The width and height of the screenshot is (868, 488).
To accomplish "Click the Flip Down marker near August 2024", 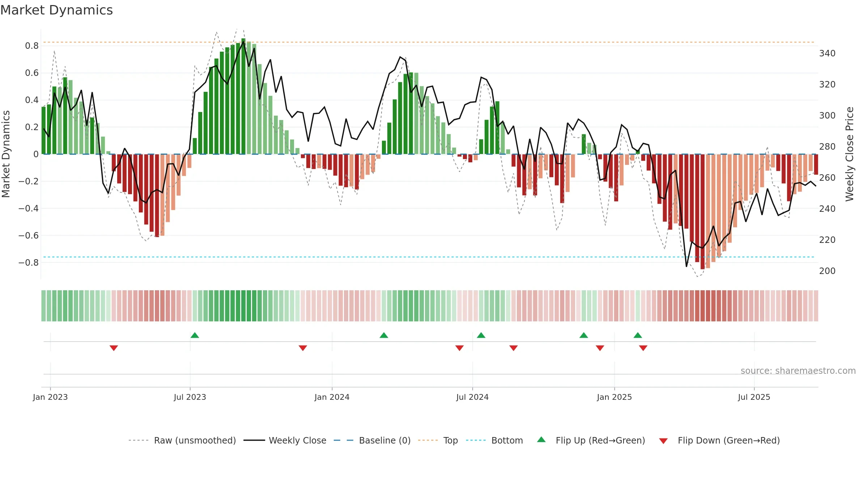I will click(514, 348).
